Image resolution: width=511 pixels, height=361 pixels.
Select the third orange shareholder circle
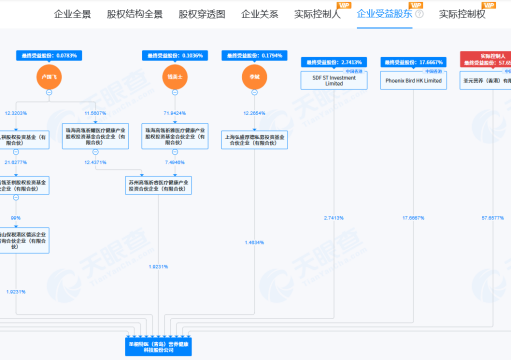click(254, 77)
